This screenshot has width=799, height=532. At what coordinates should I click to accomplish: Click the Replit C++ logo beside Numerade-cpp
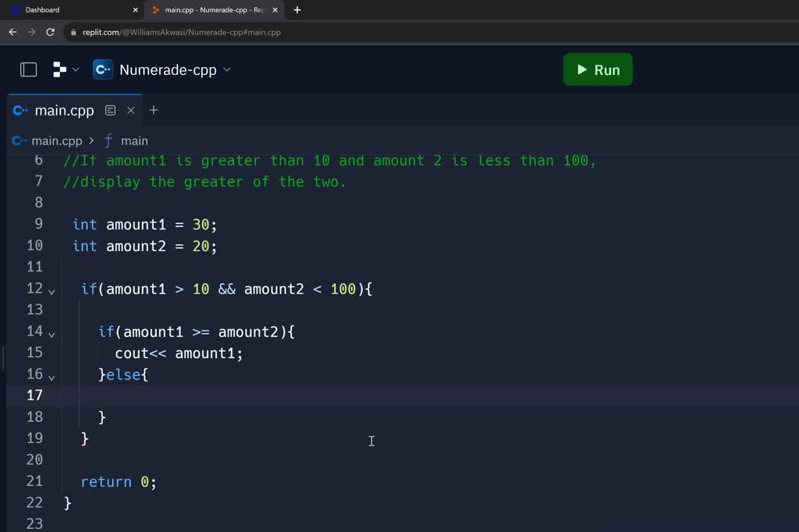(x=102, y=69)
